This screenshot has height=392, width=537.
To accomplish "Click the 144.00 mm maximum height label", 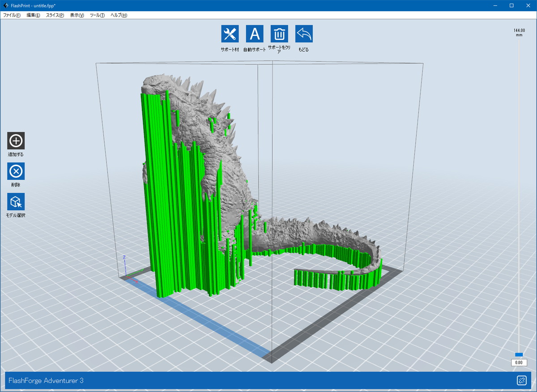I will click(519, 32).
